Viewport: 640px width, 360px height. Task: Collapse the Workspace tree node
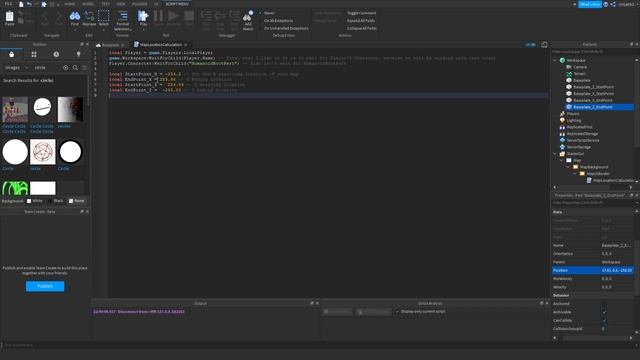tap(555, 60)
